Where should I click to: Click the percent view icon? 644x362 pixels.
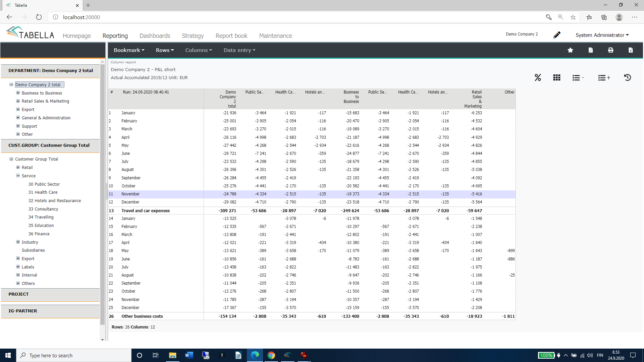538,78
